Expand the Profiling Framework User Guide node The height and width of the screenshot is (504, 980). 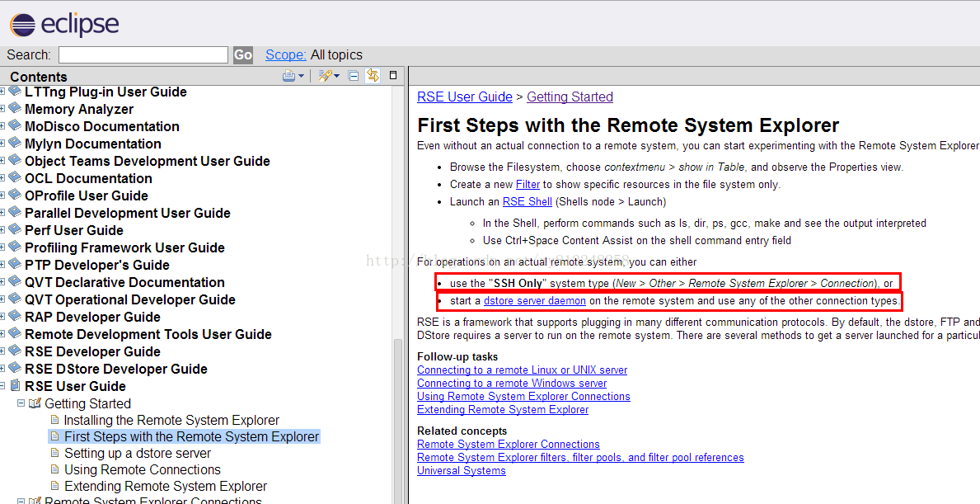pos(2,247)
